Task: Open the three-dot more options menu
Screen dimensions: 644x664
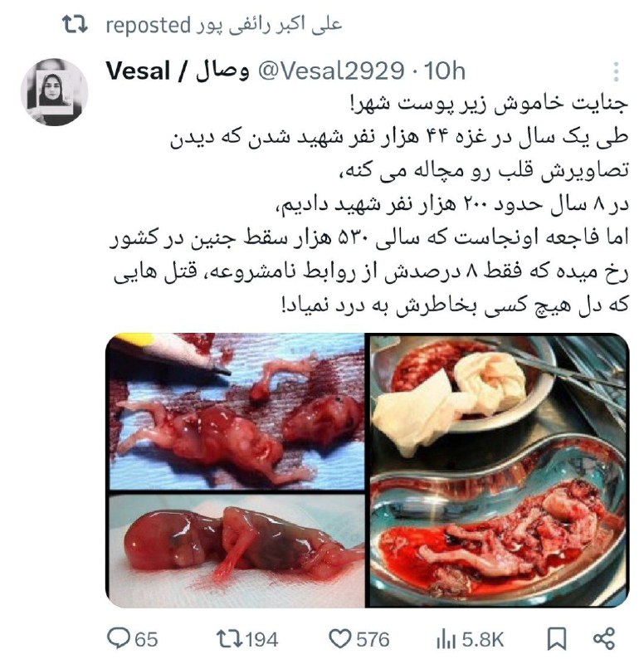Action: [x=616, y=72]
